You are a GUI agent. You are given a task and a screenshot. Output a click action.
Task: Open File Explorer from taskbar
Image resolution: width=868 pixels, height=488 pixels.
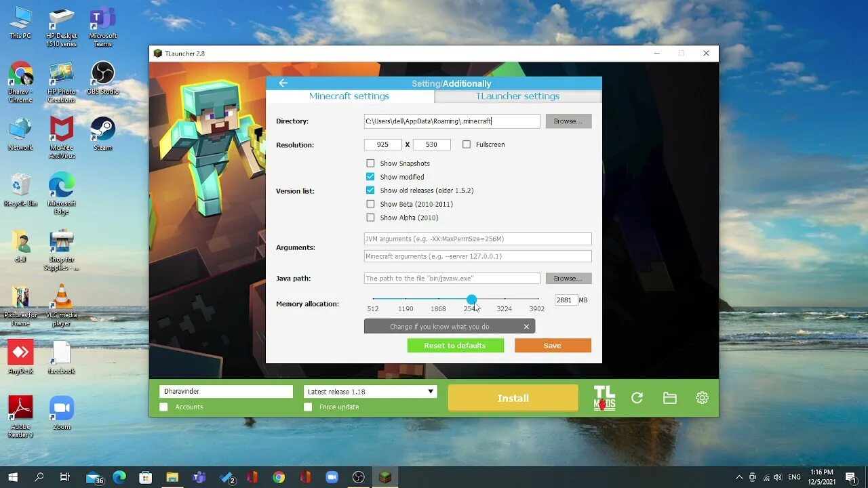pyautogui.click(x=172, y=477)
